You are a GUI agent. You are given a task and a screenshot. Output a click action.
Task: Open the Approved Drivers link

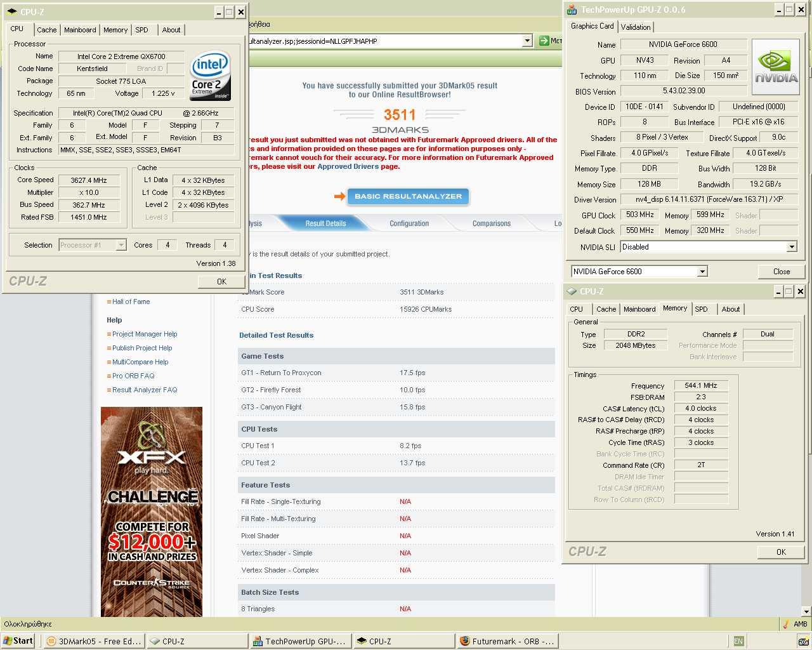tap(348, 166)
